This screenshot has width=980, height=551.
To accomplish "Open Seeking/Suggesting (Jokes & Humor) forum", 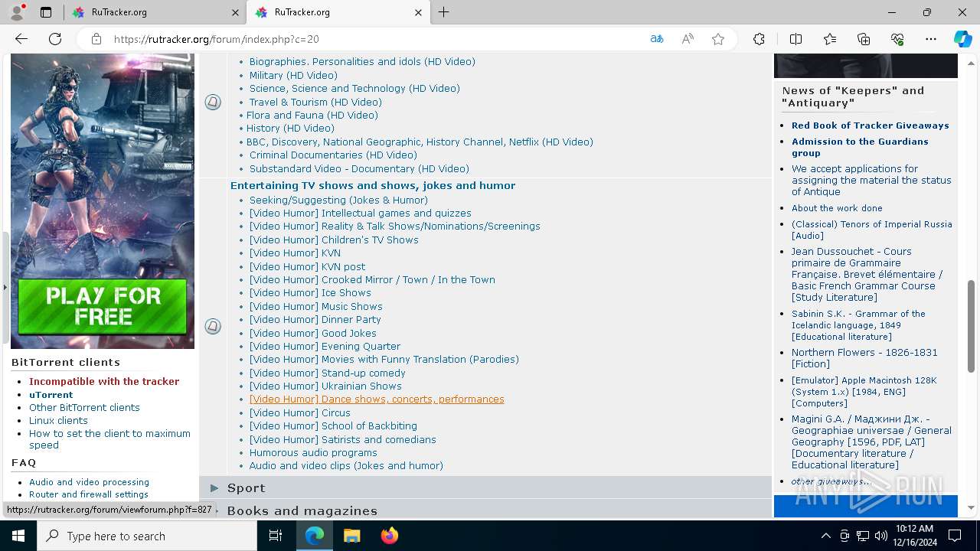I will pyautogui.click(x=338, y=200).
